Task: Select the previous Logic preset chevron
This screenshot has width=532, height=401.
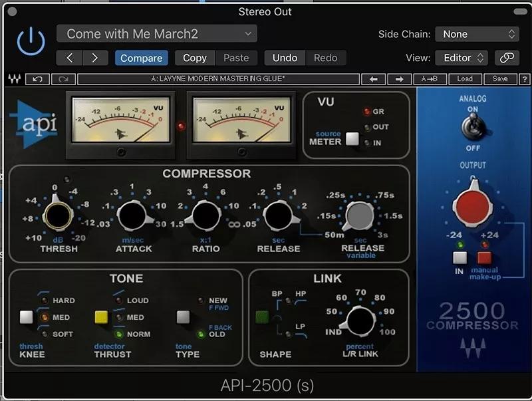Action: [x=69, y=58]
